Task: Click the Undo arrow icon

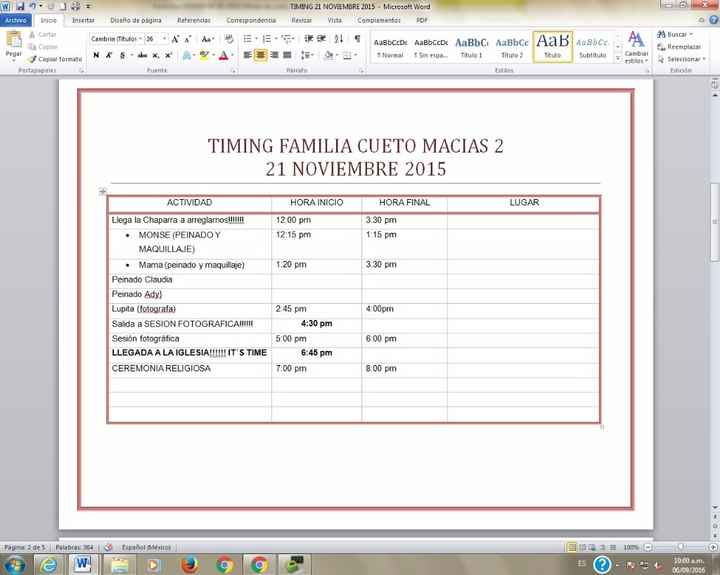Action: 33,6
